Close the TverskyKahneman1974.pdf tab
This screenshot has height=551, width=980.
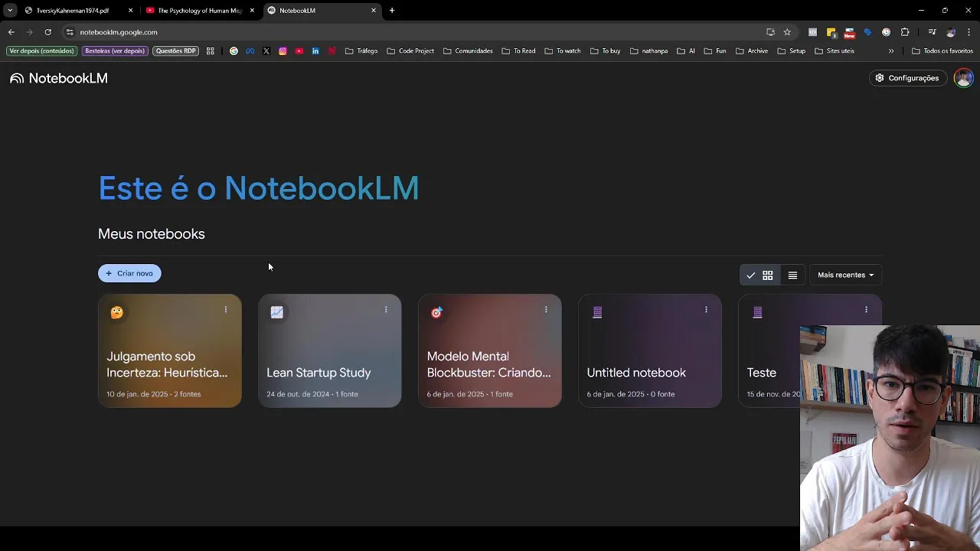coord(130,11)
